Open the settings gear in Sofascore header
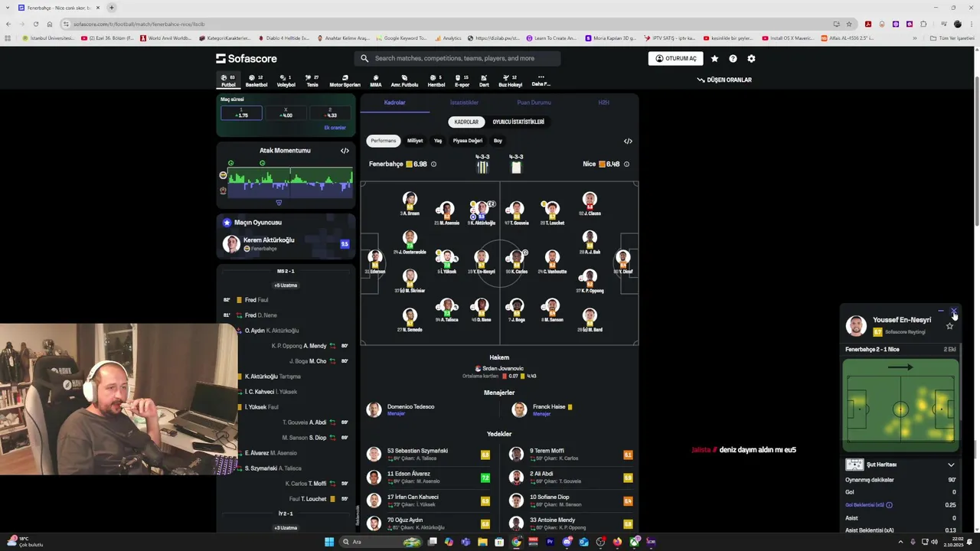 [x=751, y=58]
